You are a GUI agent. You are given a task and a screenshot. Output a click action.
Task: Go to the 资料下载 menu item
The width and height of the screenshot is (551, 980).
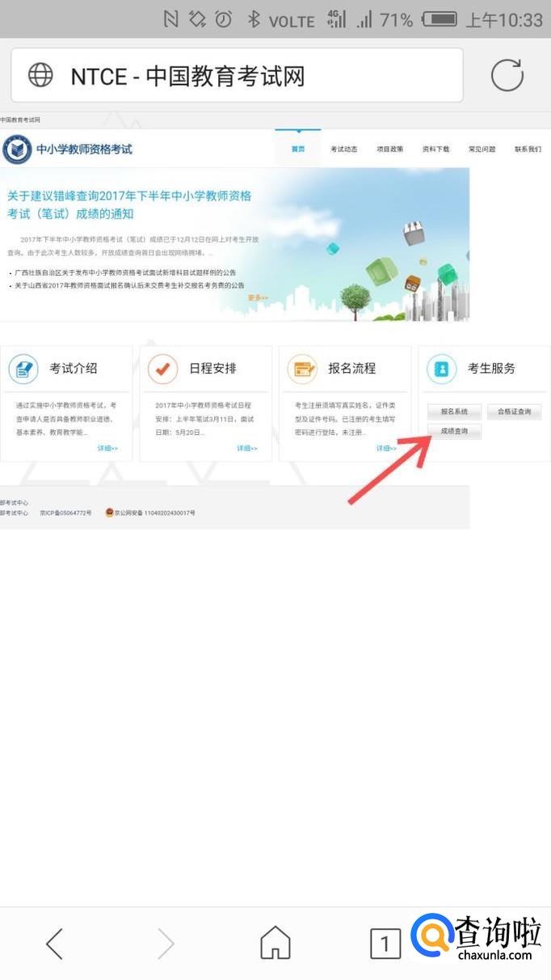(435, 150)
